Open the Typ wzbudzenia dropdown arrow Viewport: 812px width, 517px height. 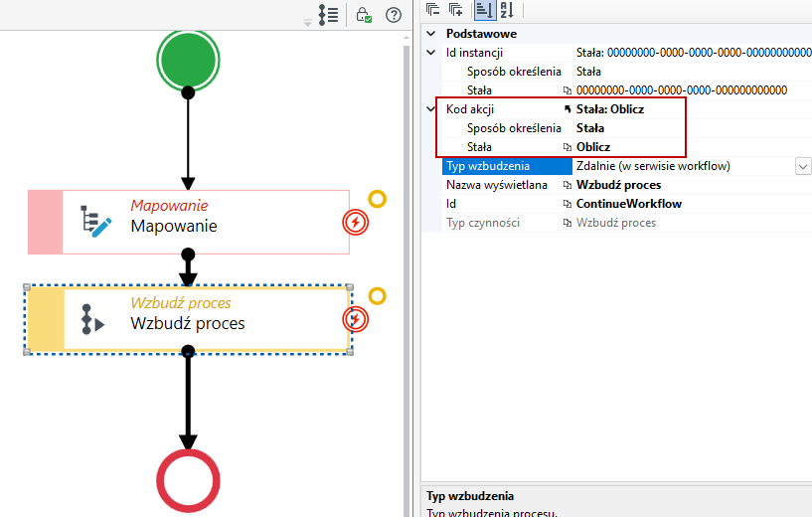[803, 167]
